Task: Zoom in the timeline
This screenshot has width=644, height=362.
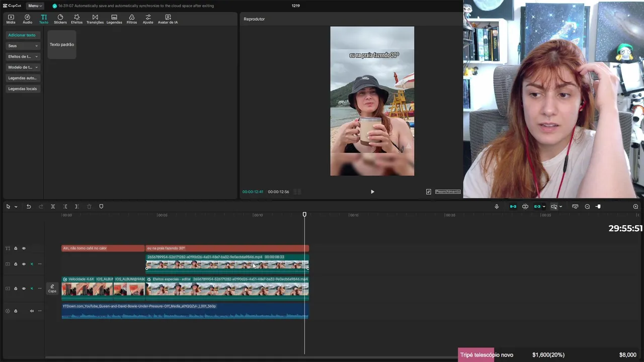Action: pos(635,207)
